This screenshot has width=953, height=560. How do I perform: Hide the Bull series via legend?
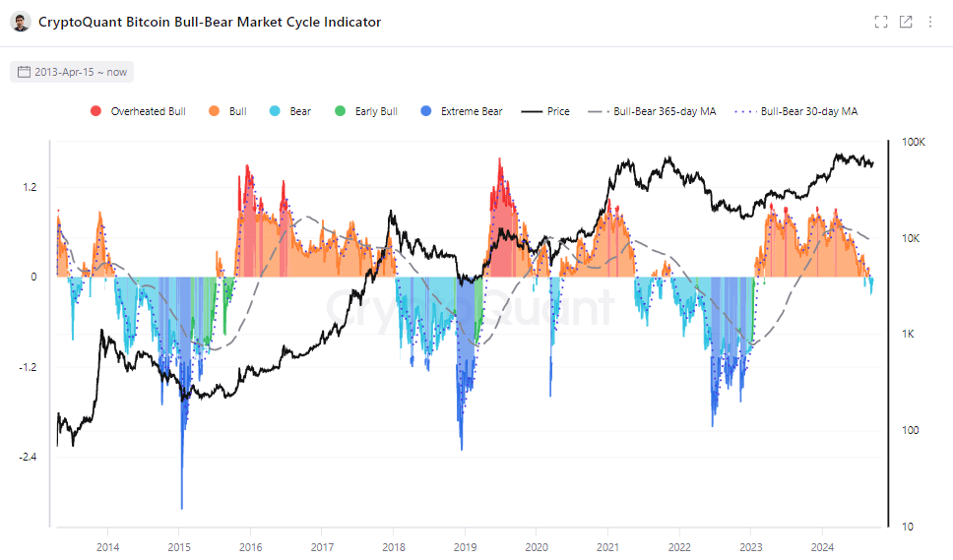coord(228,111)
